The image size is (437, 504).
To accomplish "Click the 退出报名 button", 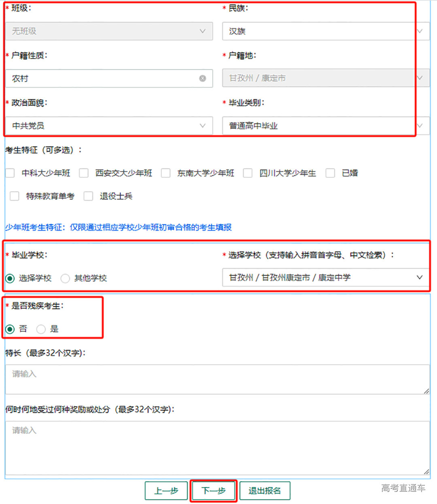I will (265, 491).
